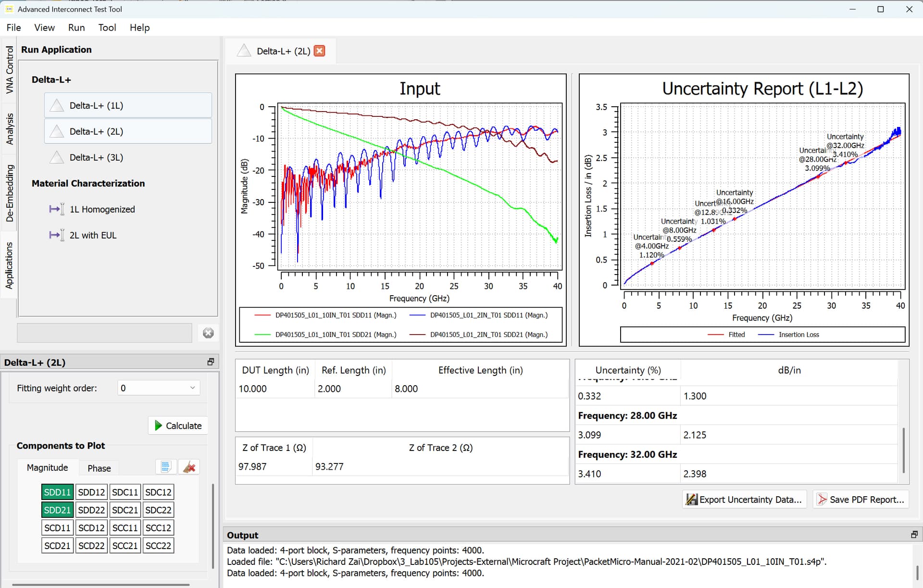Viewport: 923px width, 588px height.
Task: Click the broom icon to clear plotted components
Action: point(189,466)
